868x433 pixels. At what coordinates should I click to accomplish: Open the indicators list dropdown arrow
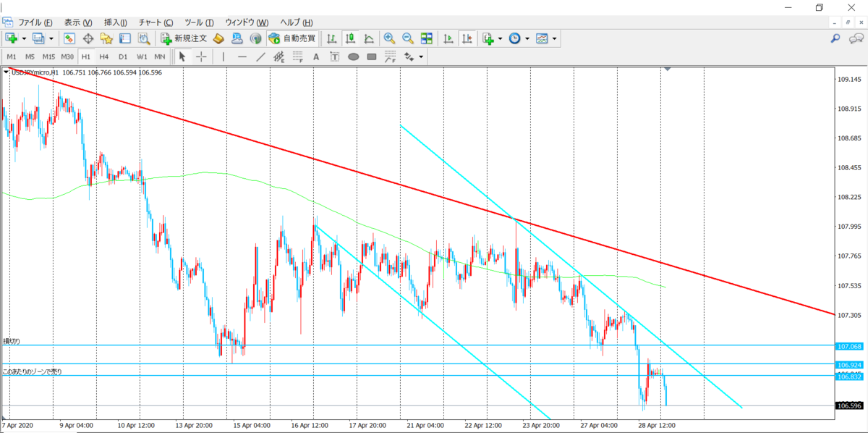point(500,38)
